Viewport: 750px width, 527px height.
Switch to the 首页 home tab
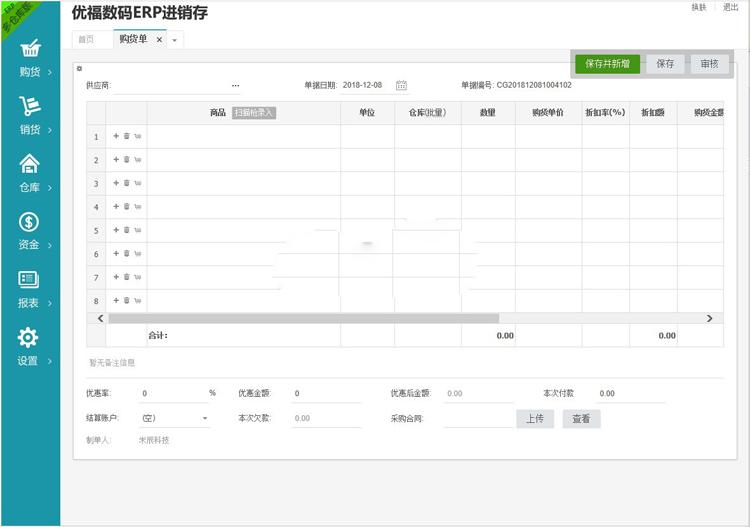[x=88, y=39]
